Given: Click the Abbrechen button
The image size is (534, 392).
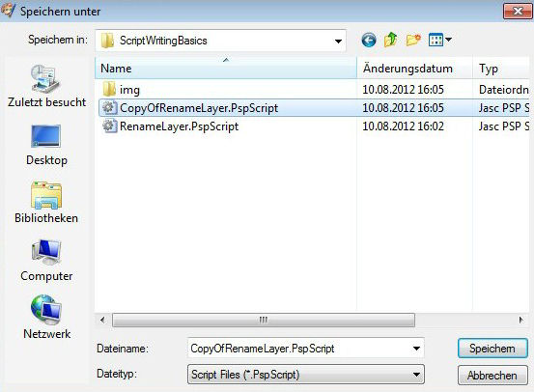Looking at the screenshot, I should (492, 376).
